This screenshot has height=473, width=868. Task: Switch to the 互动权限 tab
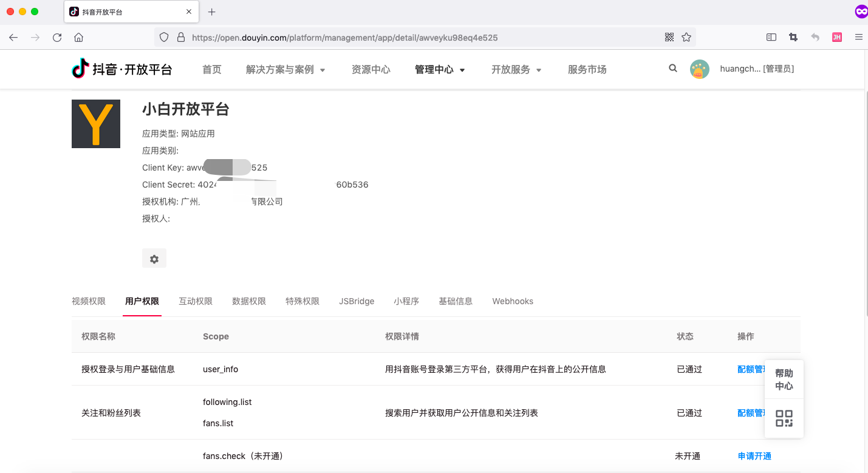click(x=196, y=301)
